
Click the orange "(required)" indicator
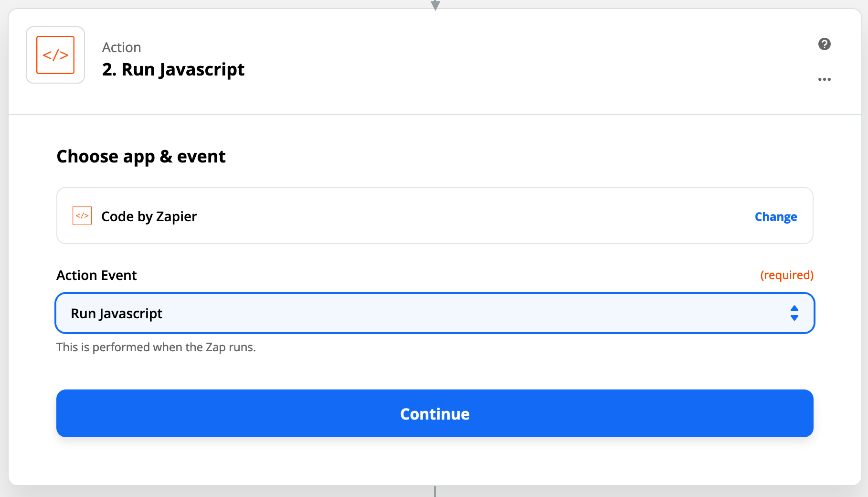click(x=786, y=275)
